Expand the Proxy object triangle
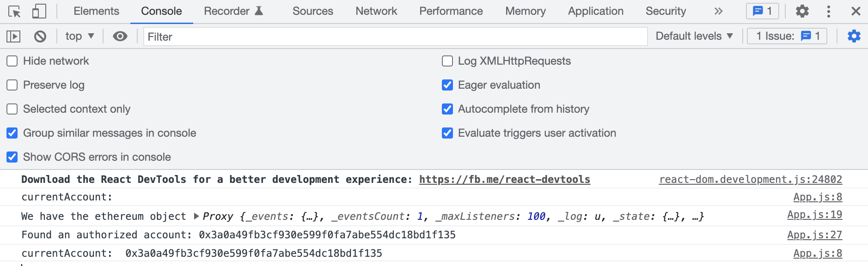This screenshot has width=868, height=266. (196, 216)
